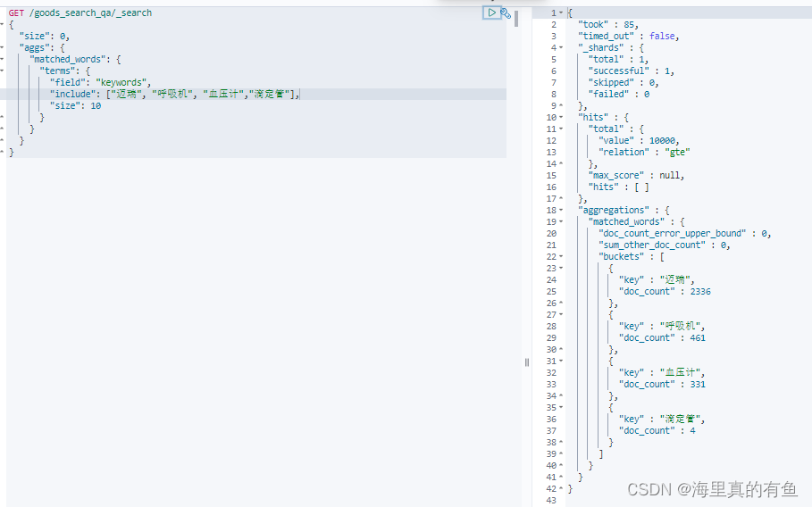812x507 pixels.
Task: Click the "key" : "呼吸机" response line
Action: (x=662, y=327)
